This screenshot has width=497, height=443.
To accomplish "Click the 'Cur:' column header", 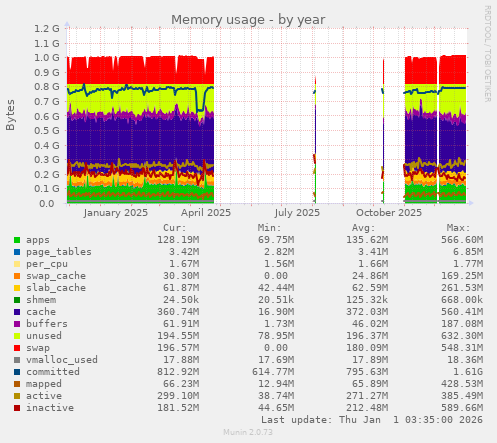I will 174,228.
